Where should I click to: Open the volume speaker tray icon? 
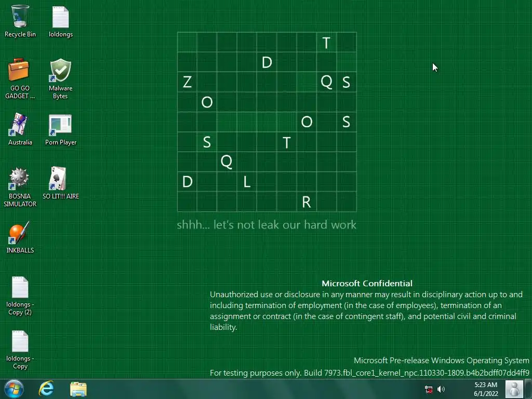tap(441, 389)
